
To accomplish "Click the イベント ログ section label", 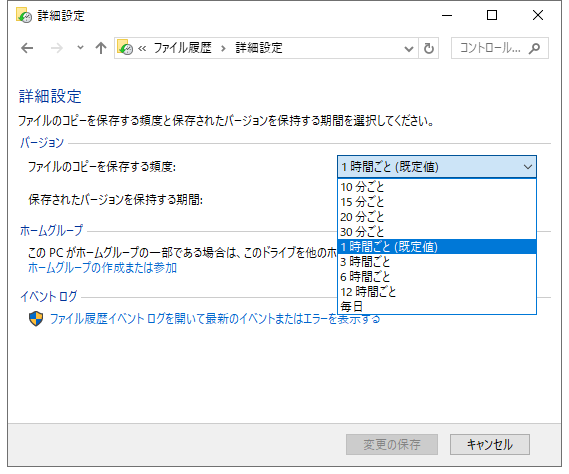I will coord(49,297).
